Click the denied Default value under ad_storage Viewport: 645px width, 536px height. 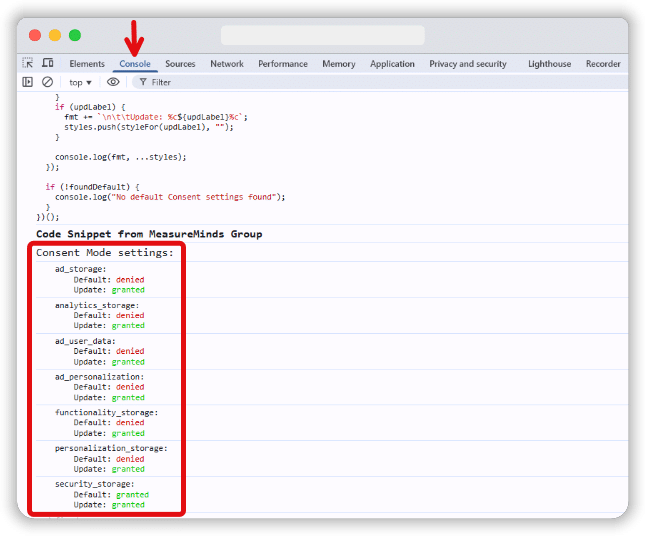[130, 280]
